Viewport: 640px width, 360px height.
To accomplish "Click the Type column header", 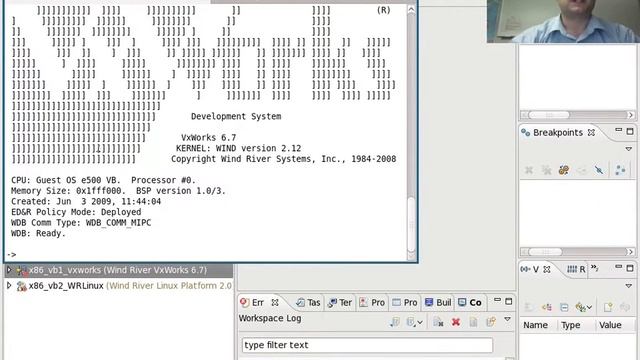I will [570, 325].
